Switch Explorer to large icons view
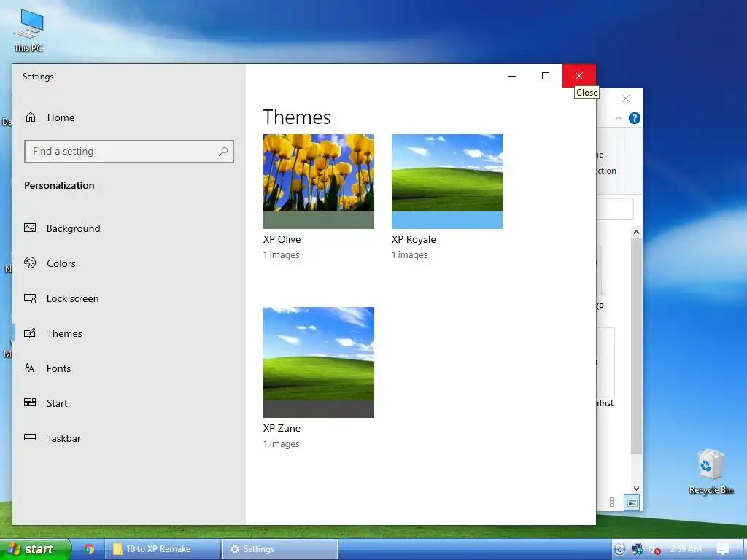 [x=632, y=502]
